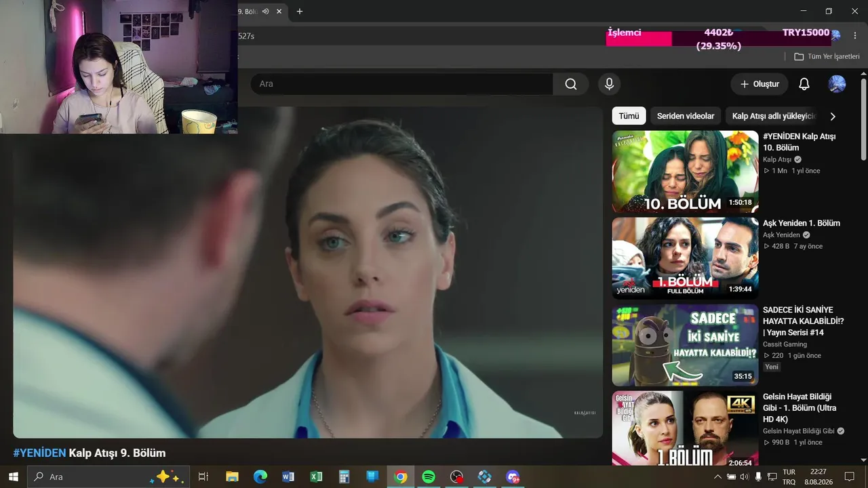Open the Windows Action Center notifications
This screenshot has height=488, width=868.
[x=850, y=476]
